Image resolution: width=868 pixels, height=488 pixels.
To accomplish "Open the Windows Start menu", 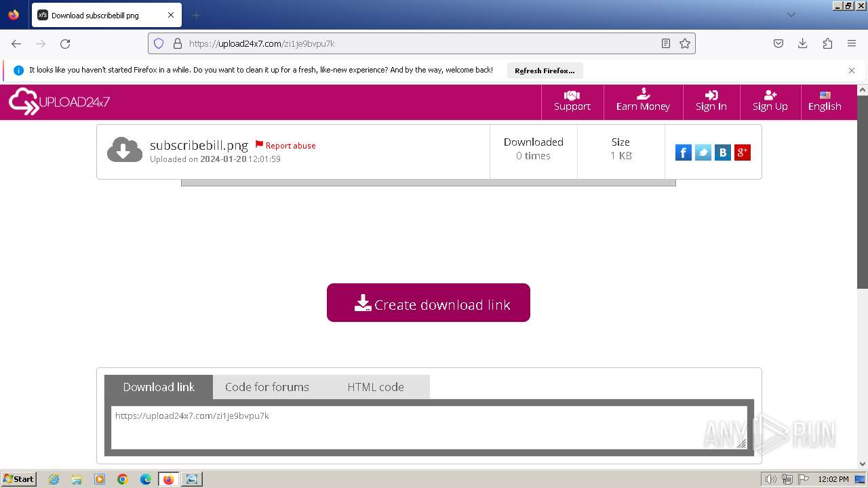I will 19,479.
